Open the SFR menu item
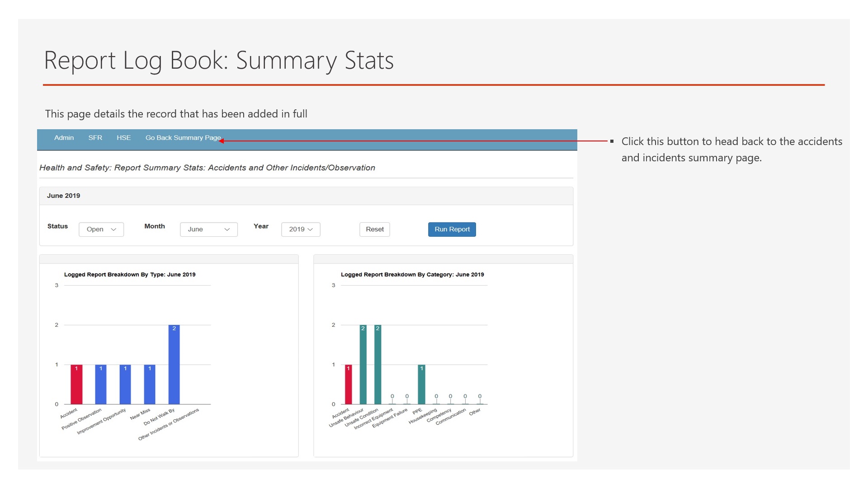Screen dimensions: 868x488 point(95,138)
